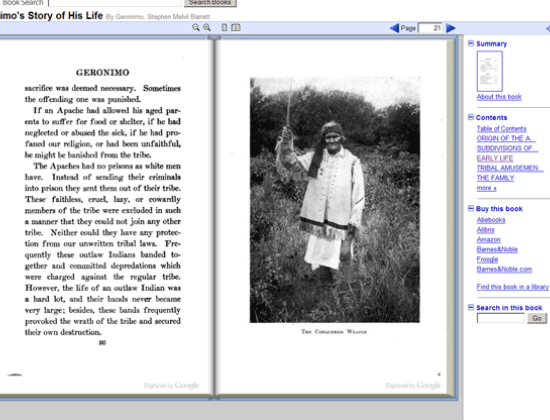Click the Go search button
This screenshot has width=550, height=420.
[537, 318]
